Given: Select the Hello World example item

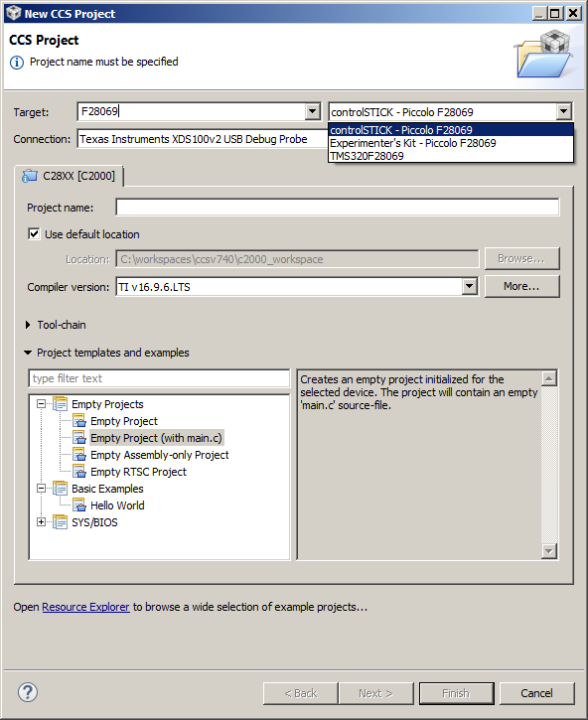Looking at the screenshot, I should point(117,505).
